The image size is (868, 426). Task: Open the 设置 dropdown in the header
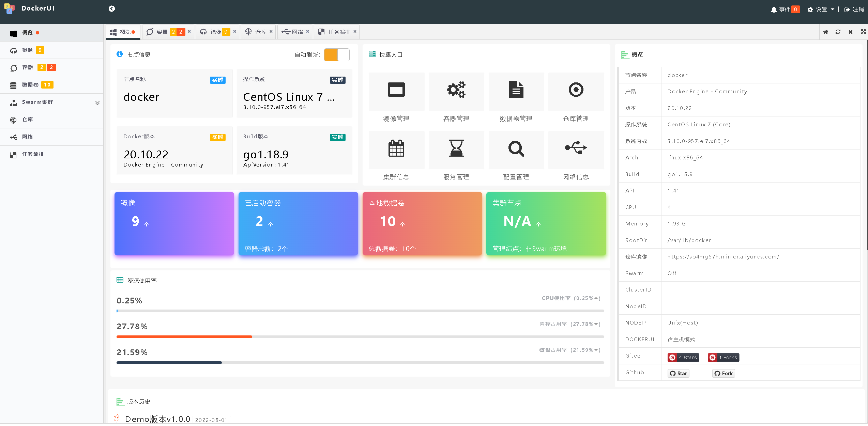(821, 10)
